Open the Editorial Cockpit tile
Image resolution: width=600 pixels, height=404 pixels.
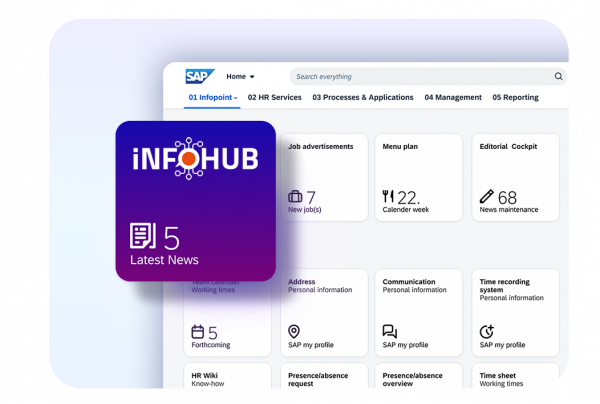point(515,177)
